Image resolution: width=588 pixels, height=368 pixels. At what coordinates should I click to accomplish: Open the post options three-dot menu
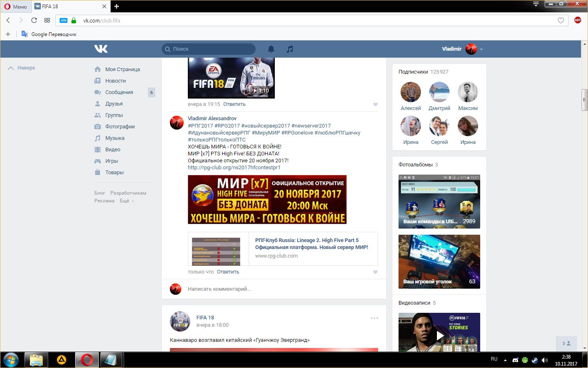[x=374, y=318]
